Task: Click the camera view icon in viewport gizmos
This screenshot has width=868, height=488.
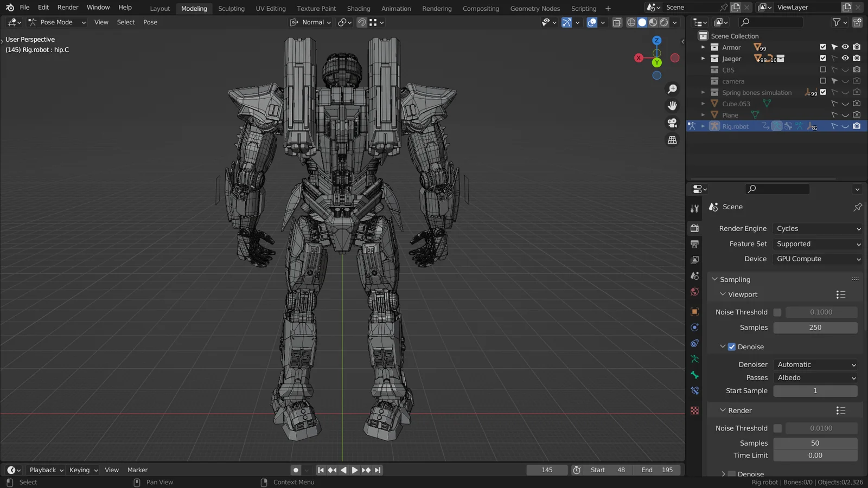Action: point(672,123)
